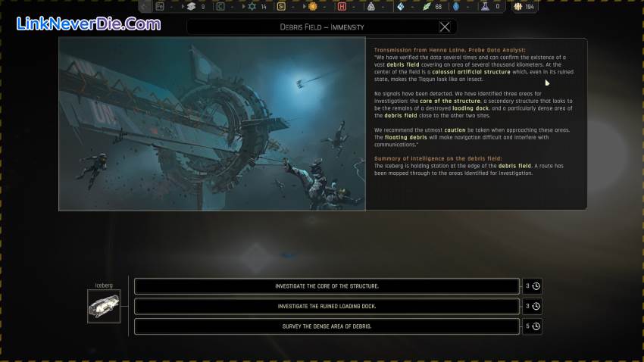Screen dimensions: 644x362
Task: Click the orange sun energy resource icon
Action: pyautogui.click(x=312, y=7)
